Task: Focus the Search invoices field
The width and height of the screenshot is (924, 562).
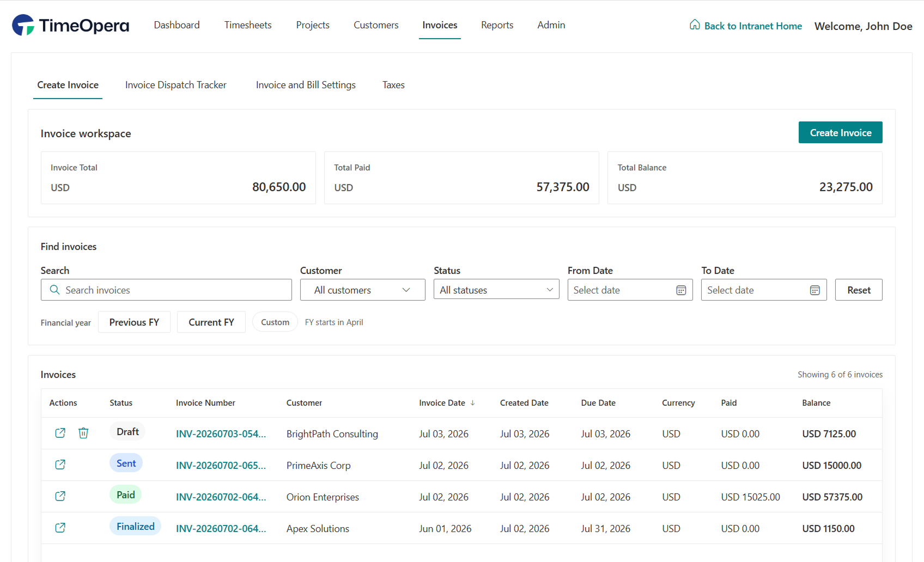Action: click(166, 290)
